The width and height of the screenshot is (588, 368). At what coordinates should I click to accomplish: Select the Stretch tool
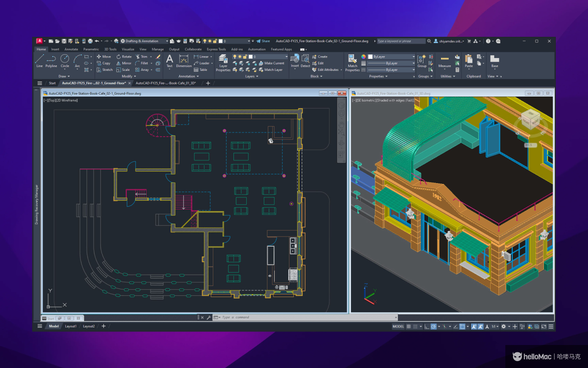click(105, 70)
